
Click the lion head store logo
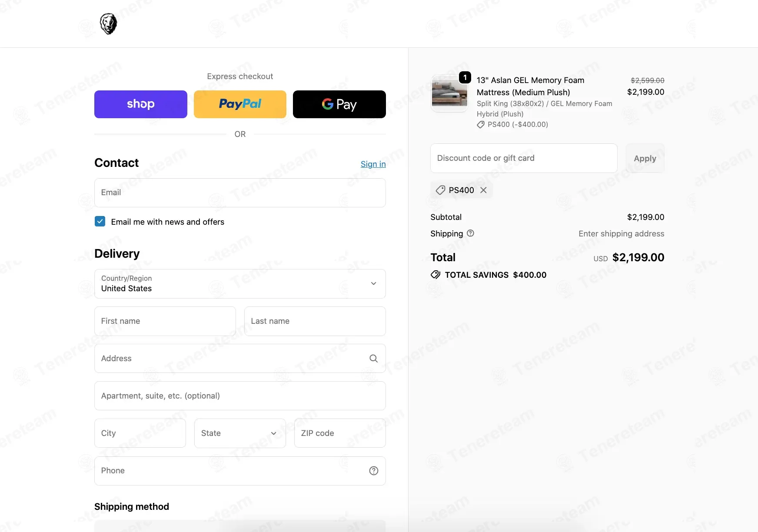[108, 23]
